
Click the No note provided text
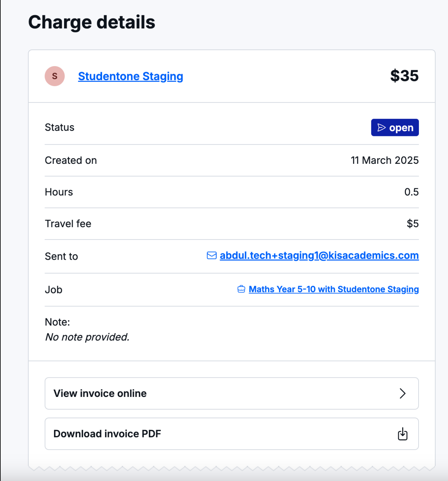[87, 337]
